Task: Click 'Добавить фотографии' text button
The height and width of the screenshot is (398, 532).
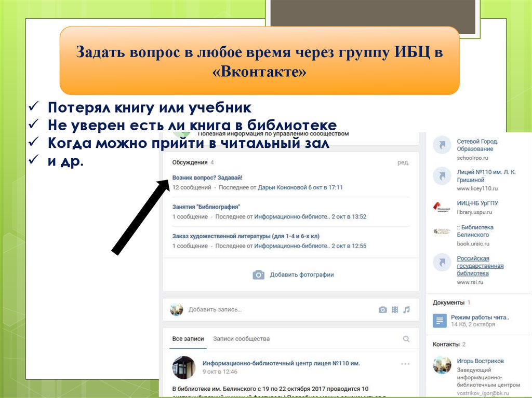Action: tap(302, 275)
